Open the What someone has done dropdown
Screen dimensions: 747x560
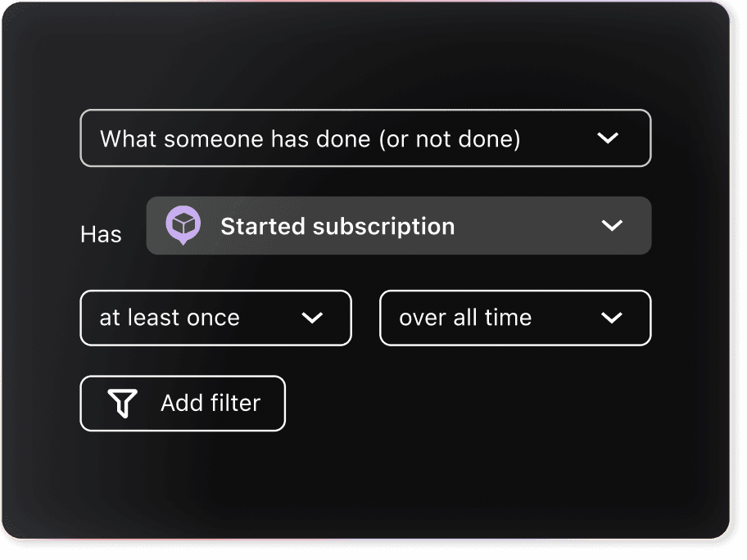pyautogui.click(x=365, y=138)
